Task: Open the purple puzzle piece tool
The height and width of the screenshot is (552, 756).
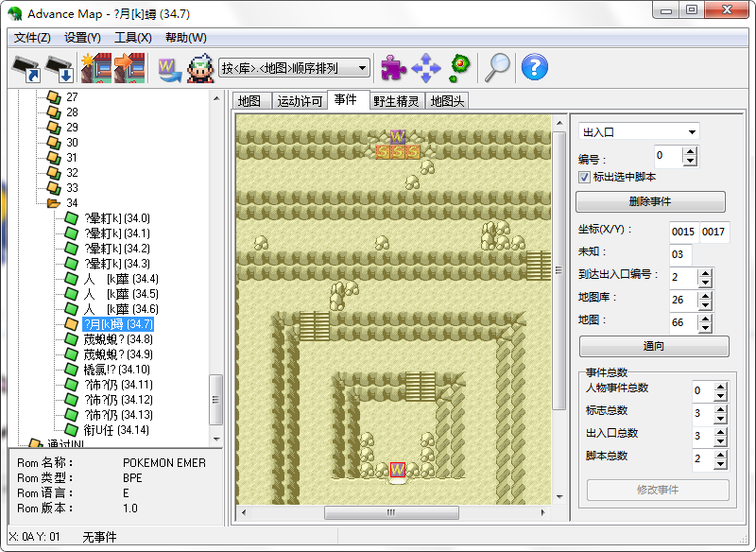Action: 393,67
